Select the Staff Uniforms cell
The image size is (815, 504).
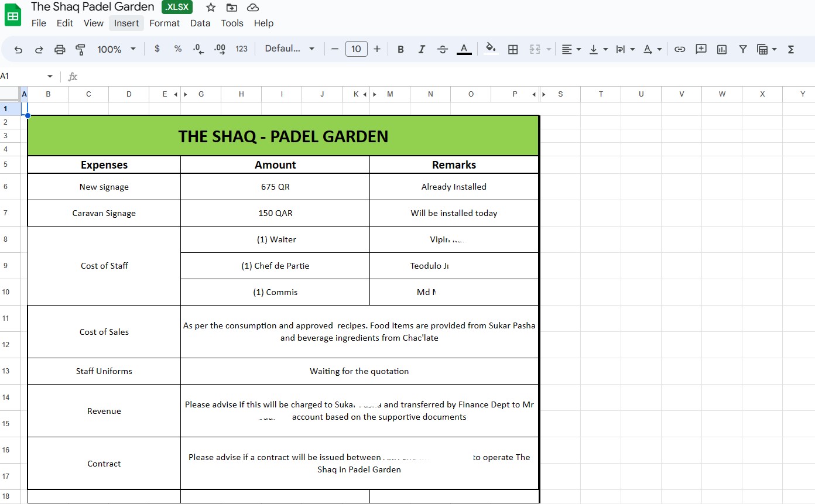pos(104,371)
